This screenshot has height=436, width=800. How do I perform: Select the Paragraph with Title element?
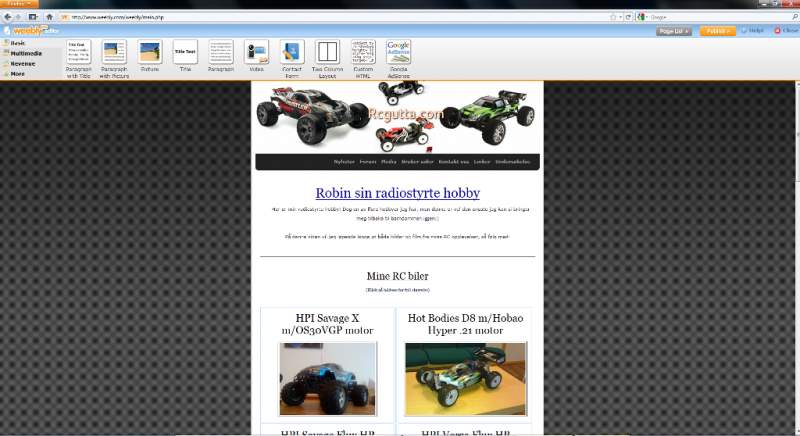pos(78,52)
